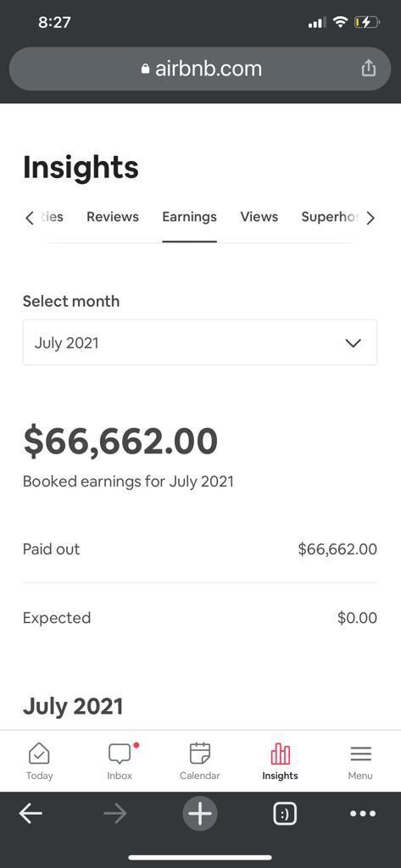This screenshot has height=868, width=401.
Task: Select the Earnings tab
Action: pyautogui.click(x=189, y=217)
